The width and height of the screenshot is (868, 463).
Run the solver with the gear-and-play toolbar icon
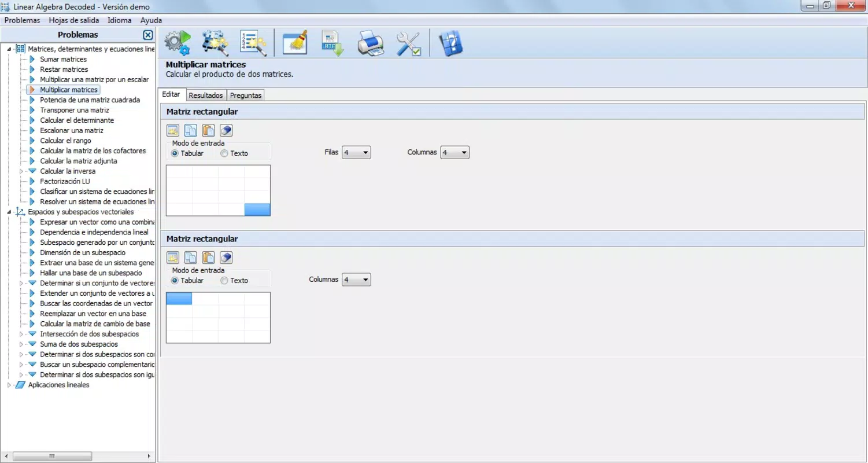[x=178, y=43]
